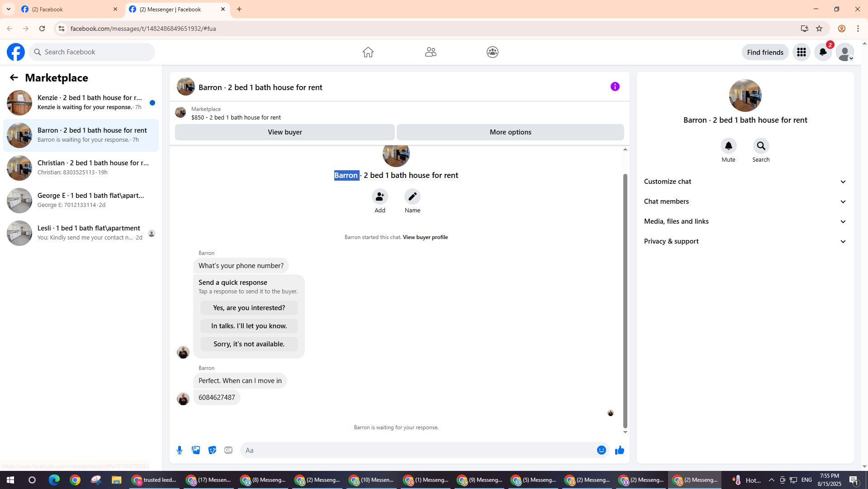Search in conversation icon

tap(761, 146)
